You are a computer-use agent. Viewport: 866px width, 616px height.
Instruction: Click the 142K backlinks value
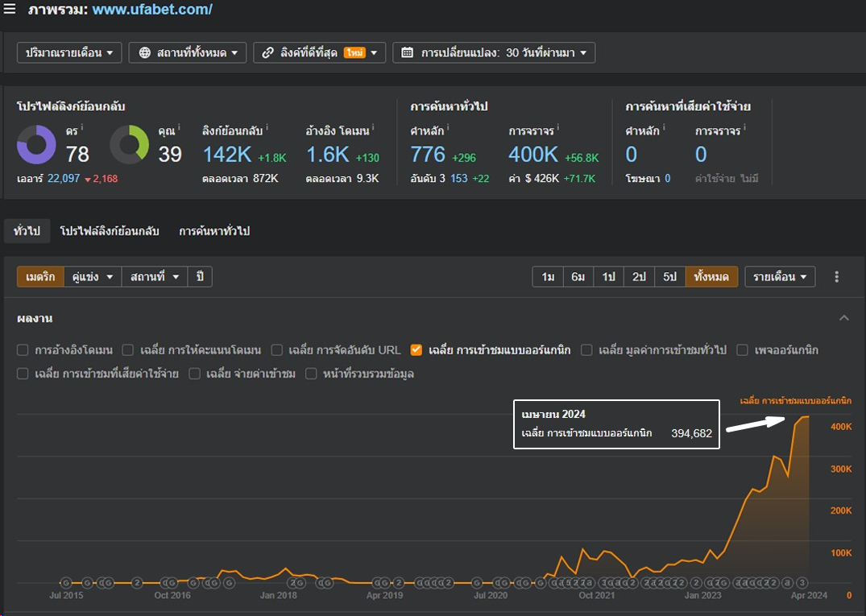click(x=227, y=155)
